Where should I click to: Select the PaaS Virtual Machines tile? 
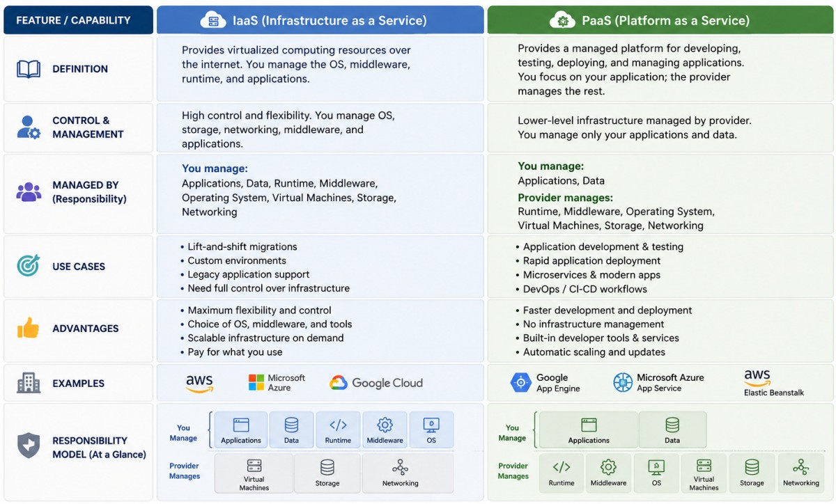[x=704, y=473]
